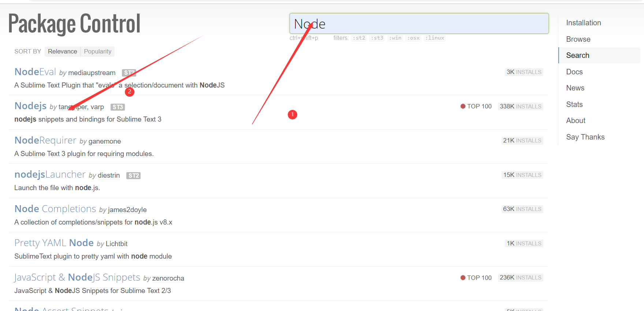
Task: Click the 338K INSTALLS count
Action: coord(520,106)
